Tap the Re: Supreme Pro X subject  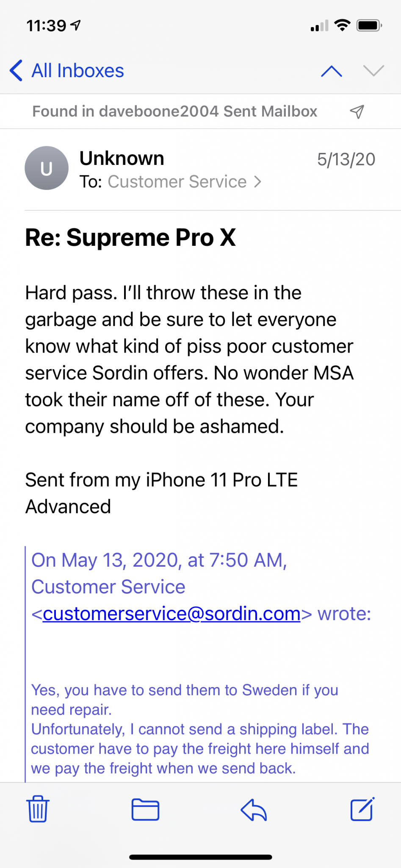point(130,237)
